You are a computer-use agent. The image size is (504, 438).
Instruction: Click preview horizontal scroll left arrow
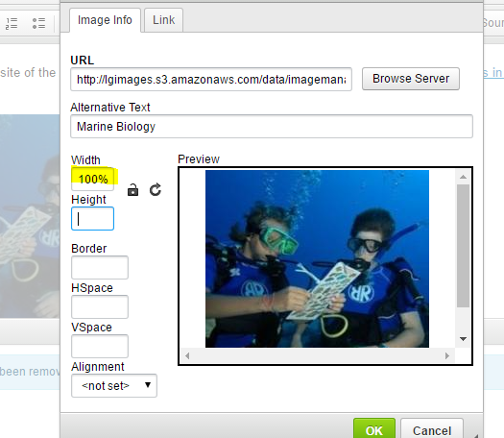[187, 355]
